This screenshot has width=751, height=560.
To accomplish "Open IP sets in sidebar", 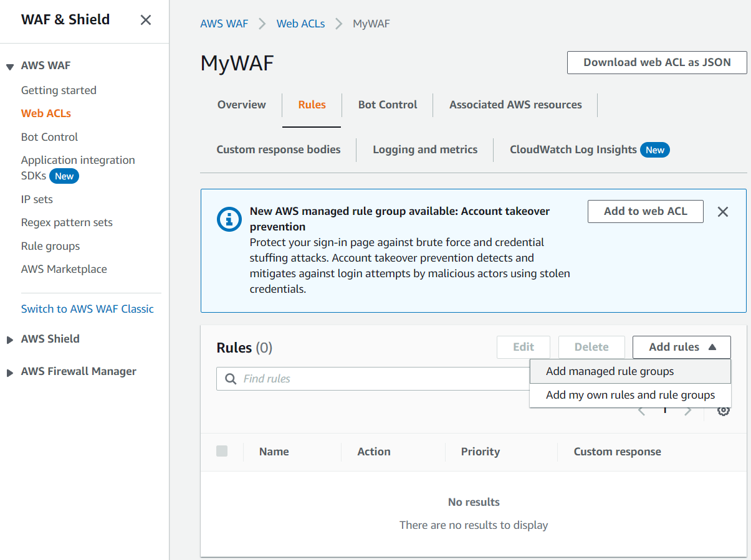I will [x=37, y=199].
